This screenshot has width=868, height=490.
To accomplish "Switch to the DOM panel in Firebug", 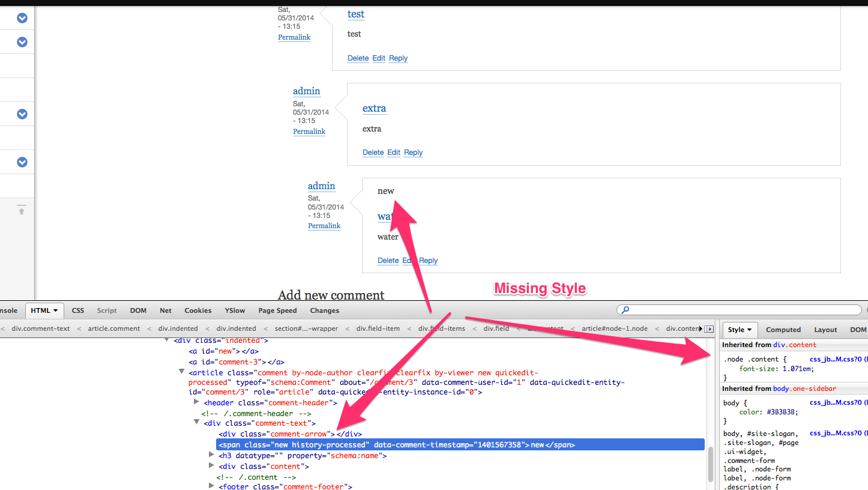I will click(x=137, y=310).
